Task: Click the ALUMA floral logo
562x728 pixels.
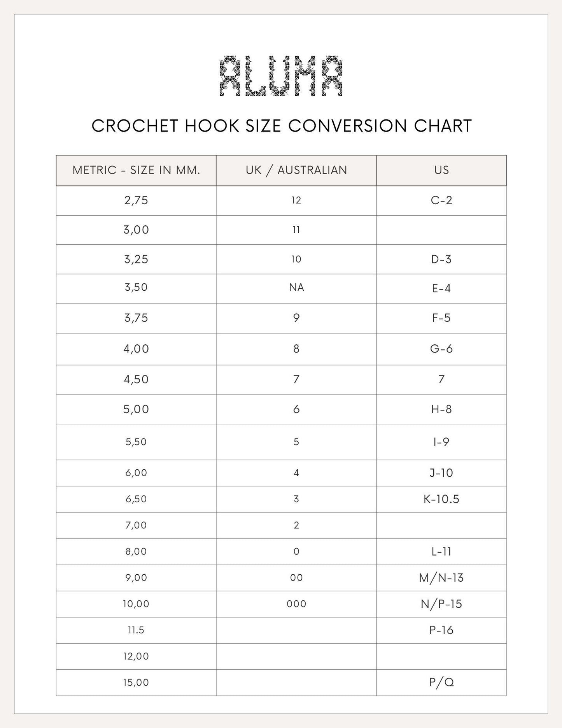Action: point(281,76)
